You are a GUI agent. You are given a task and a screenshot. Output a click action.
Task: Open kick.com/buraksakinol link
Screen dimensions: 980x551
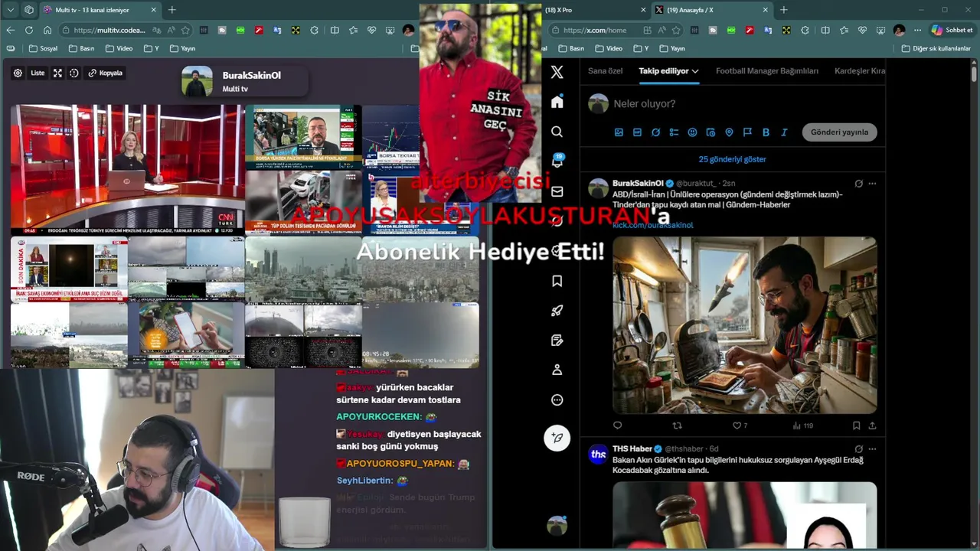click(x=652, y=225)
